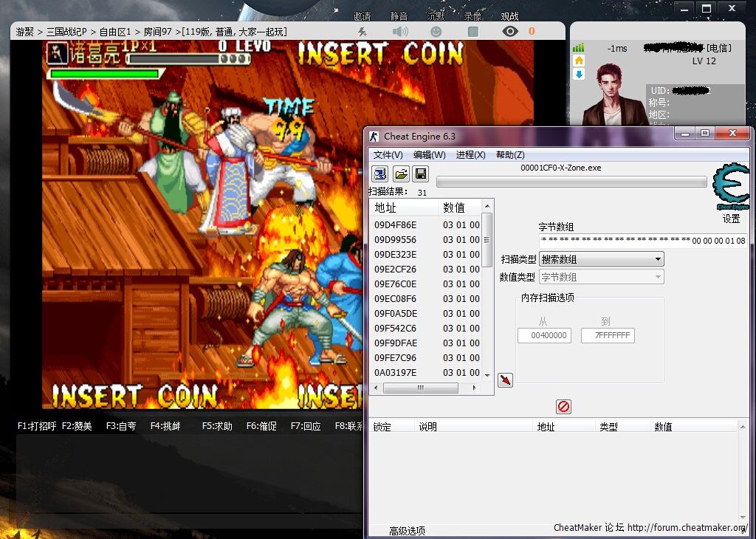Select address 09D4F86E in results list
Screen dimensions: 756x539
(x=395, y=225)
